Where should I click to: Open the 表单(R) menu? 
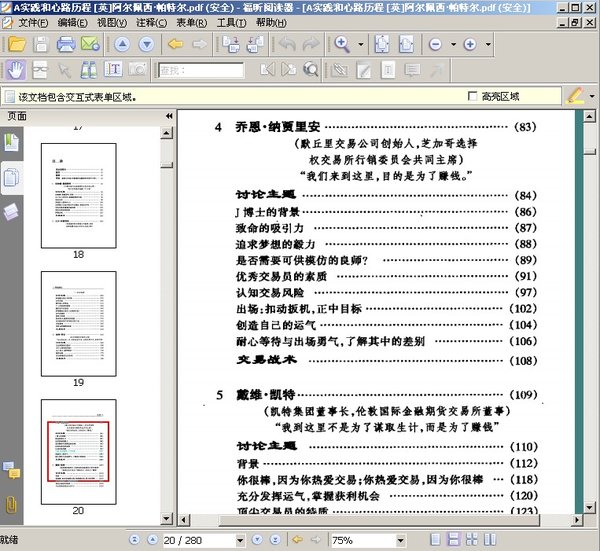tap(192, 23)
